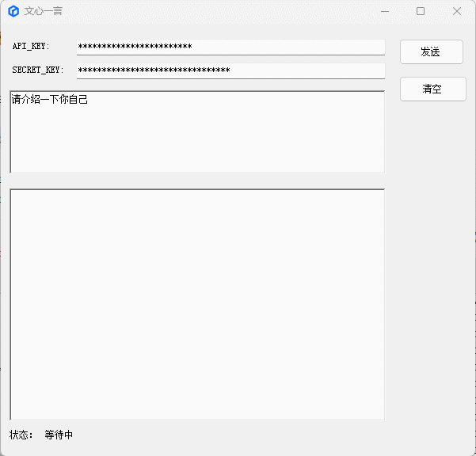Click the empty response output box
The image size is (476, 456).
pos(197,305)
